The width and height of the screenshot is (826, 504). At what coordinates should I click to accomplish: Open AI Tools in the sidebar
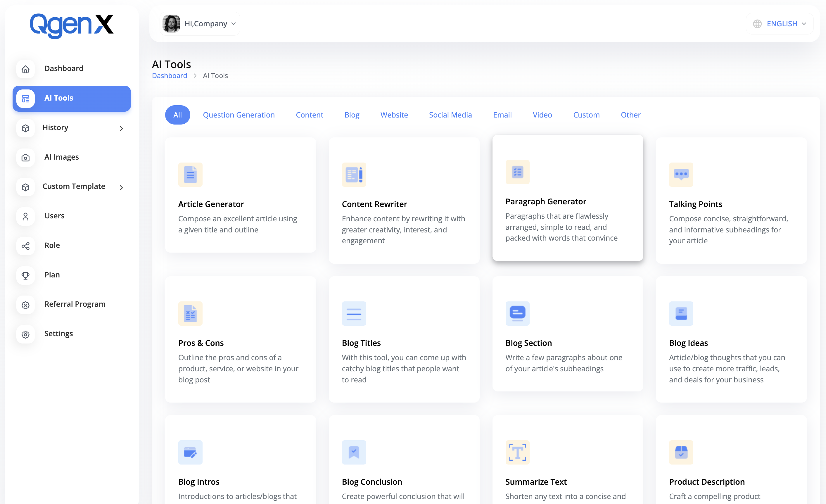point(71,98)
